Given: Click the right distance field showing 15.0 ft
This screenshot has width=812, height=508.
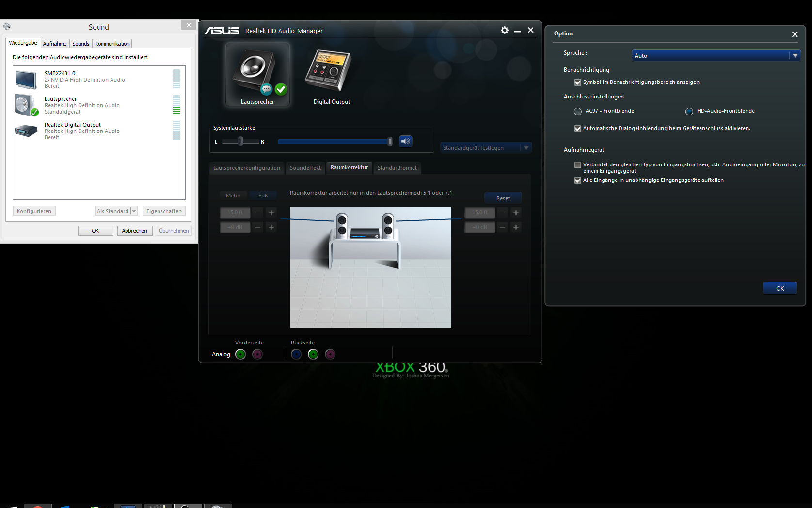Looking at the screenshot, I should coord(480,213).
